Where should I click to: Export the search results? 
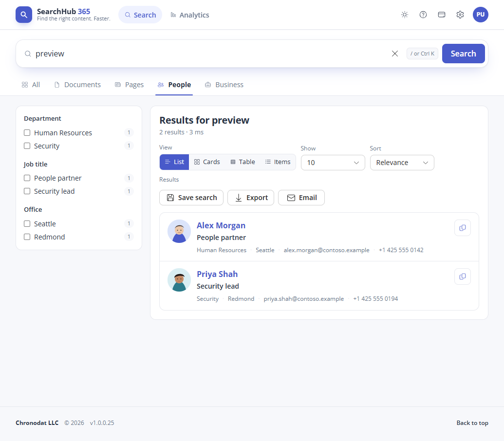(x=251, y=198)
